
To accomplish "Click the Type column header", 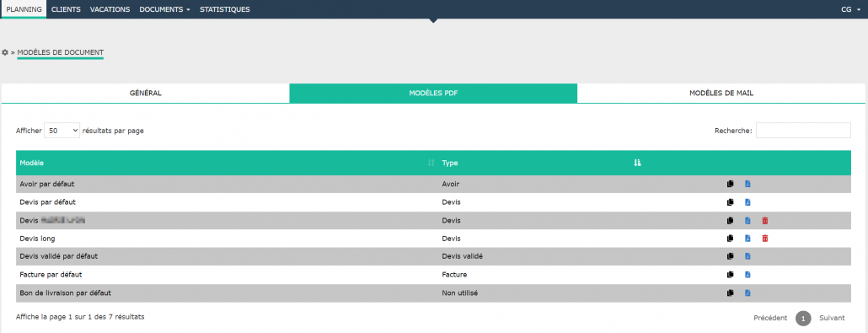I will (541, 163).
